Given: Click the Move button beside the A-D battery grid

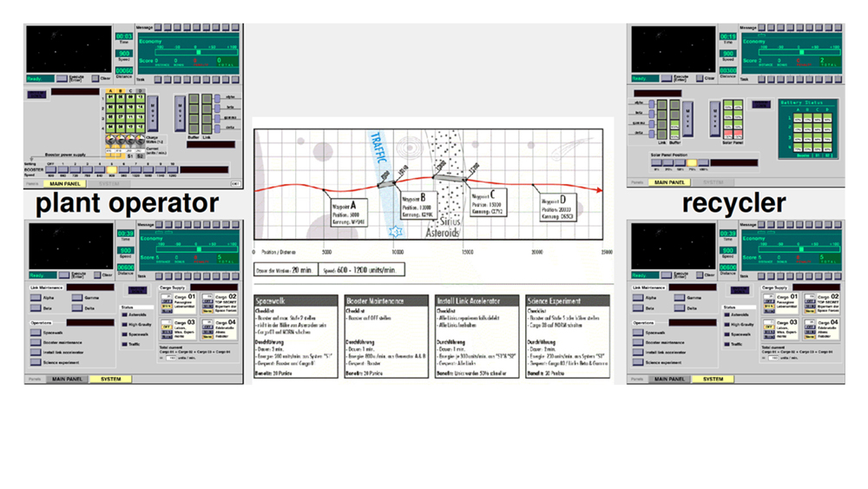Looking at the screenshot, I should pyautogui.click(x=153, y=111).
